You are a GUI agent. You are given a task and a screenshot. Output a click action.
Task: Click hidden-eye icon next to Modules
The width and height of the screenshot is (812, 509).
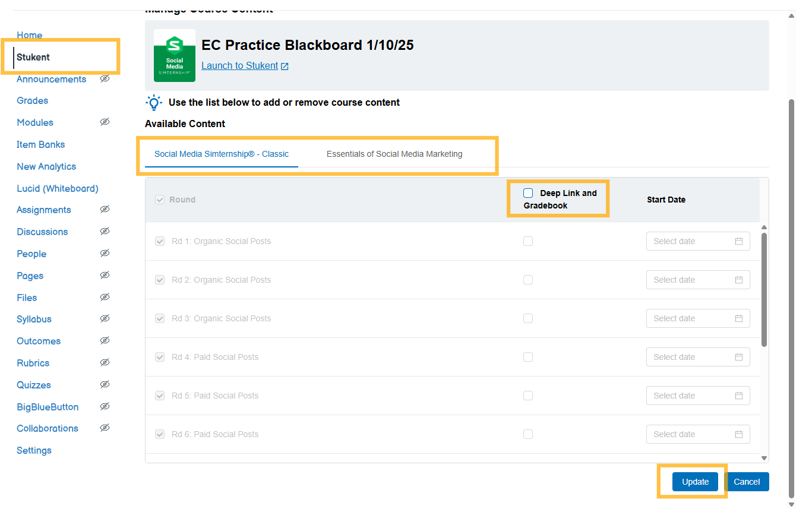click(105, 122)
